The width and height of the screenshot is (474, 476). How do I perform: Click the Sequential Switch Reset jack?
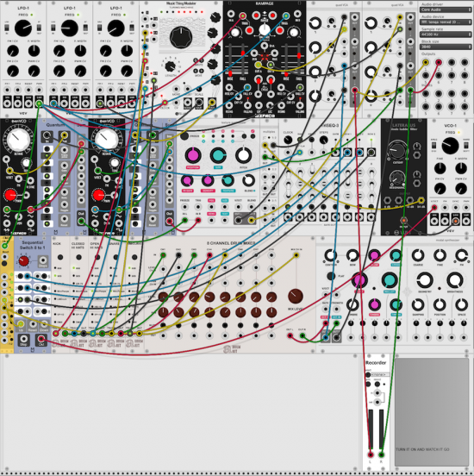tap(33, 323)
